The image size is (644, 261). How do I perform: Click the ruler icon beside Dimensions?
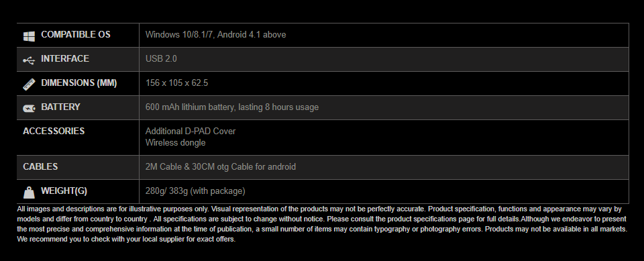coord(29,85)
